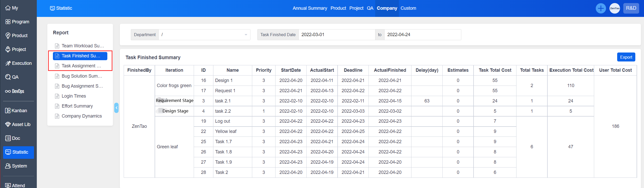Open the ZenTao user avatar menu
644x188 pixels.
615,8
